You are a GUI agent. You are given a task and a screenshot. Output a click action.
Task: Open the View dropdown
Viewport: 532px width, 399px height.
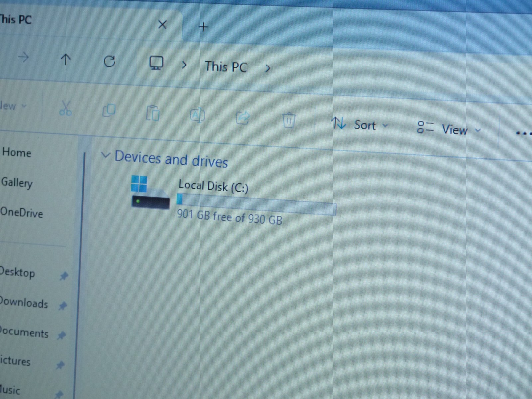coord(449,129)
